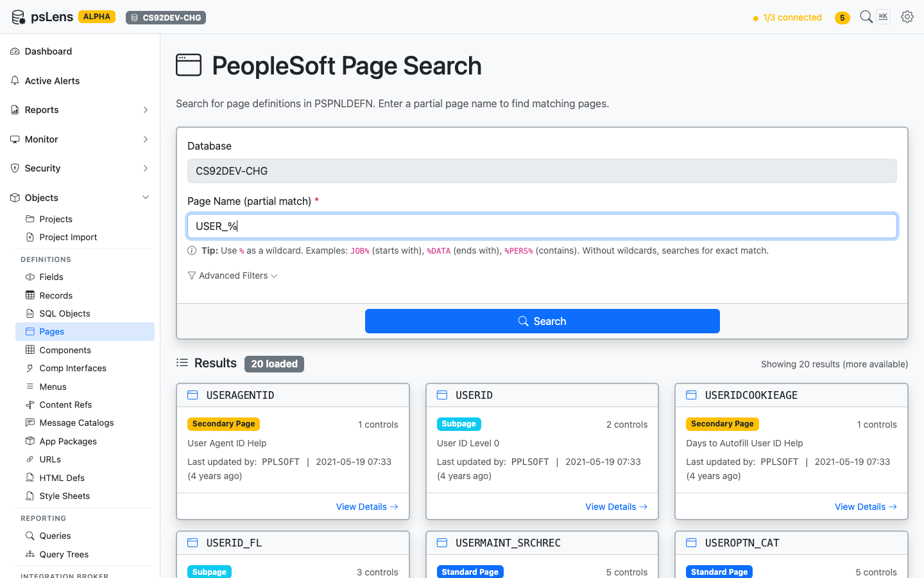The height and width of the screenshot is (578, 924).
Task: Click the Style Sheets file icon
Action: [x=30, y=496]
